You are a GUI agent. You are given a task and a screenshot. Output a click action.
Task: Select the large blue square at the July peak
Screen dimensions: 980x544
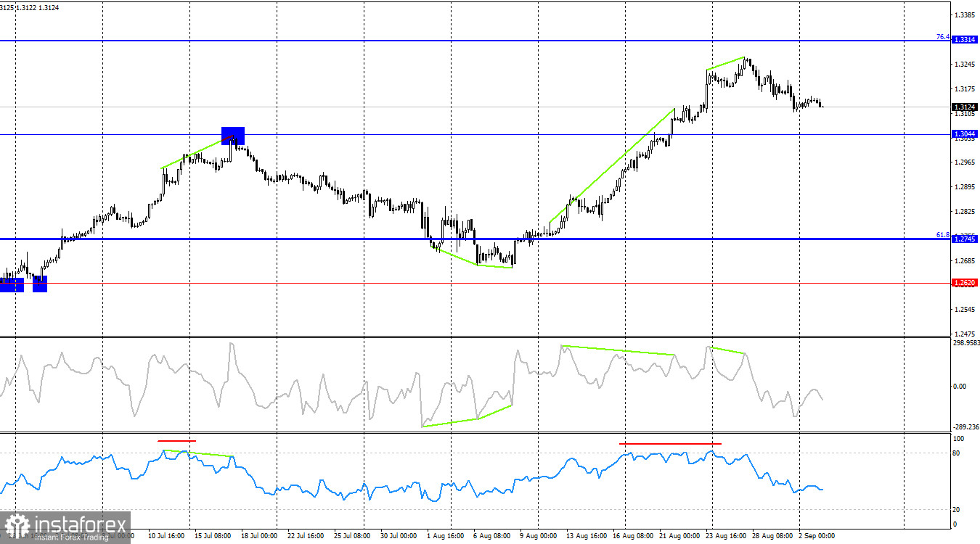[x=233, y=136]
